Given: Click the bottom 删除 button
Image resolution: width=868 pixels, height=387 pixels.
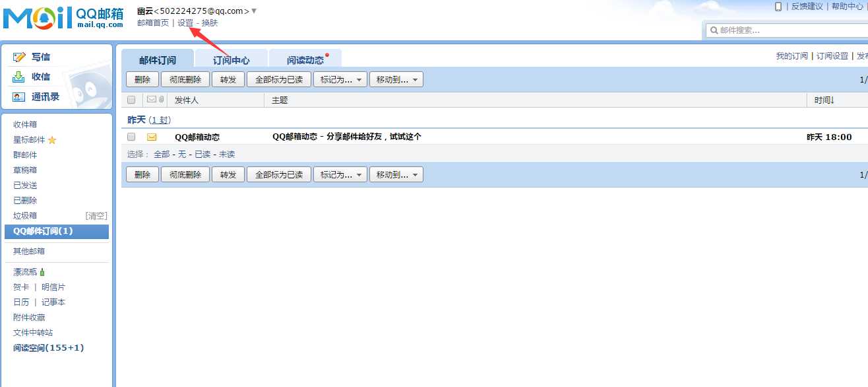Looking at the screenshot, I should point(142,175).
